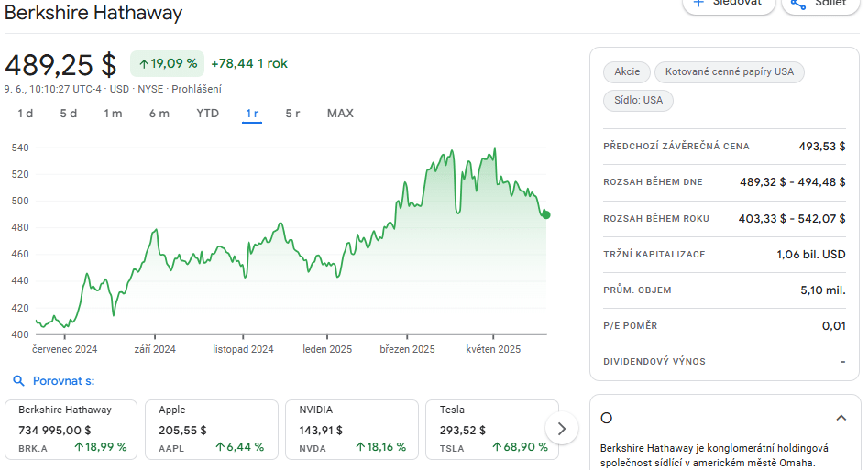The width and height of the screenshot is (868, 470).
Task: Click the plus icon in the Sledovat button
Action: click(x=698, y=3)
